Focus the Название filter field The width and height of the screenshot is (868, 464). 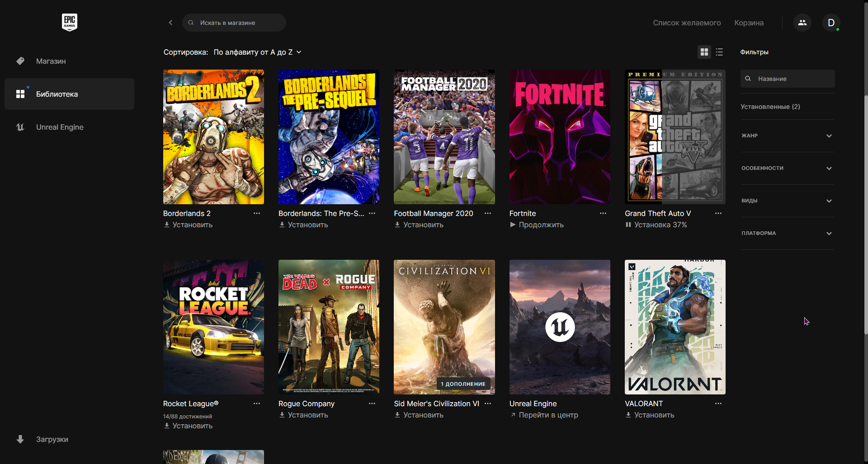(788, 79)
